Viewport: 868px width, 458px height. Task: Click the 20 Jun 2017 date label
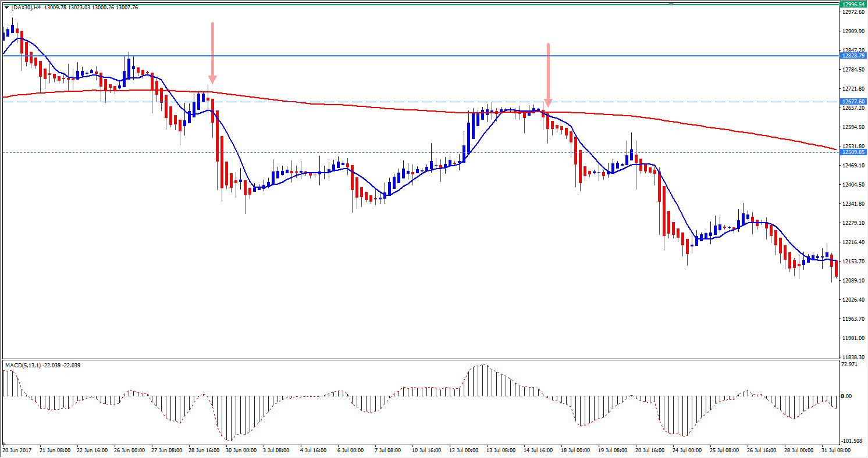pyautogui.click(x=16, y=450)
